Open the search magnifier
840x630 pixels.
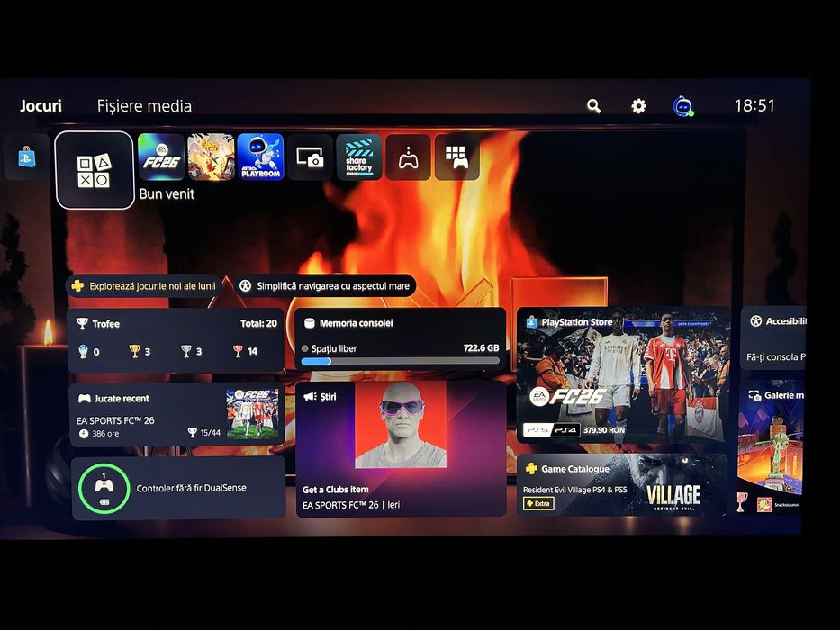coord(593,106)
